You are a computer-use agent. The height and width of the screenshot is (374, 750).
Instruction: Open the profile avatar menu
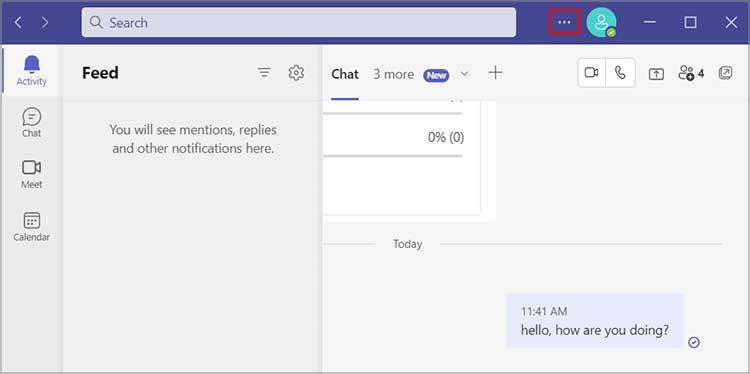tap(602, 22)
